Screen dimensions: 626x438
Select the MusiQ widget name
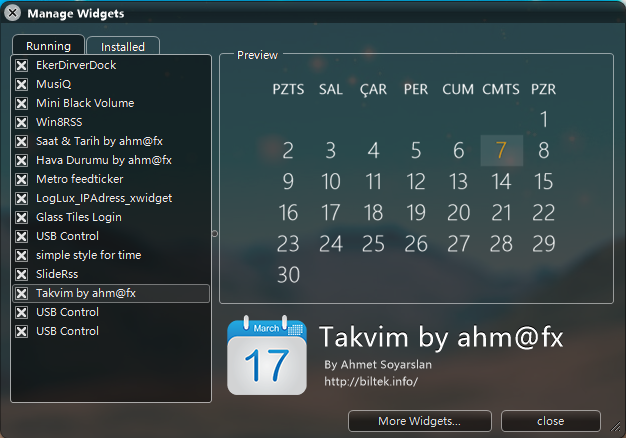pos(53,84)
